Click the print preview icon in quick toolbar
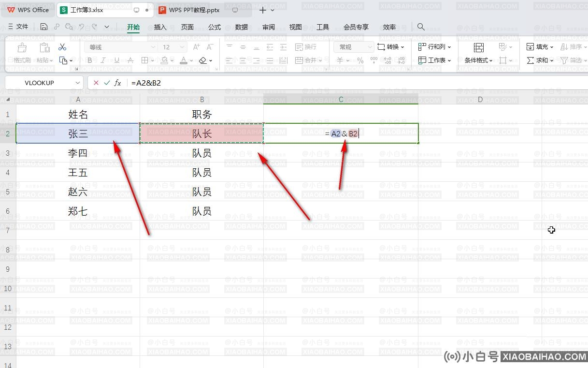Viewport: 588px width, 368px height. coord(70,27)
